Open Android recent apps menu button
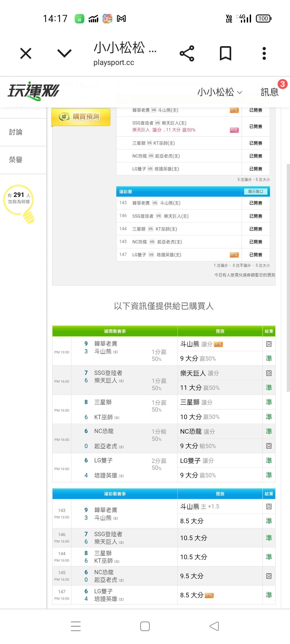 (x=76, y=626)
